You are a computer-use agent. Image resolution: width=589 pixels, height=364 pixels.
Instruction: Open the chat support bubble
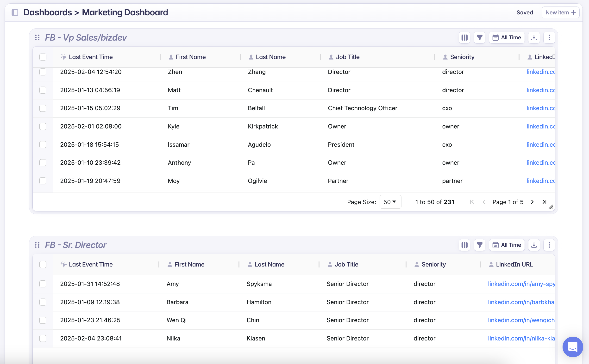pyautogui.click(x=573, y=347)
